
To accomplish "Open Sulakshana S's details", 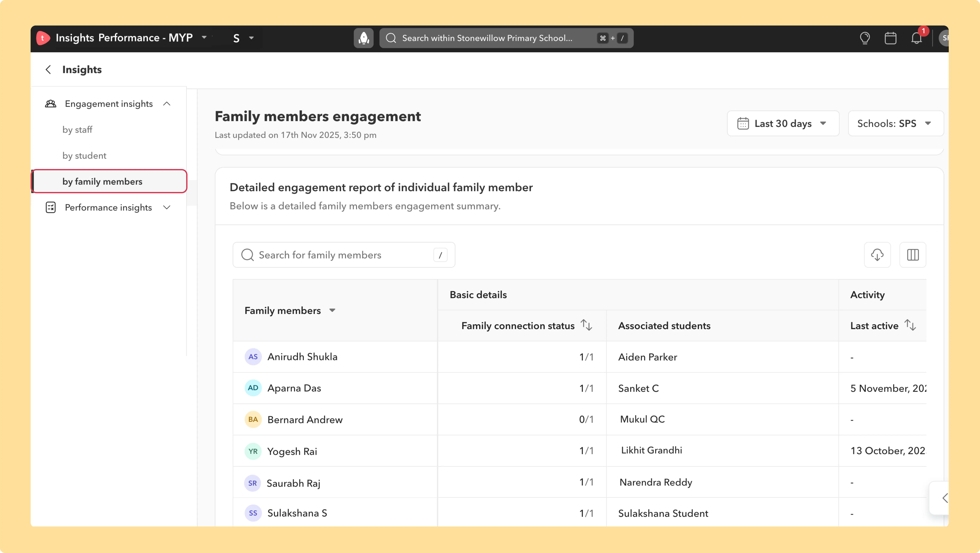I will (x=297, y=513).
